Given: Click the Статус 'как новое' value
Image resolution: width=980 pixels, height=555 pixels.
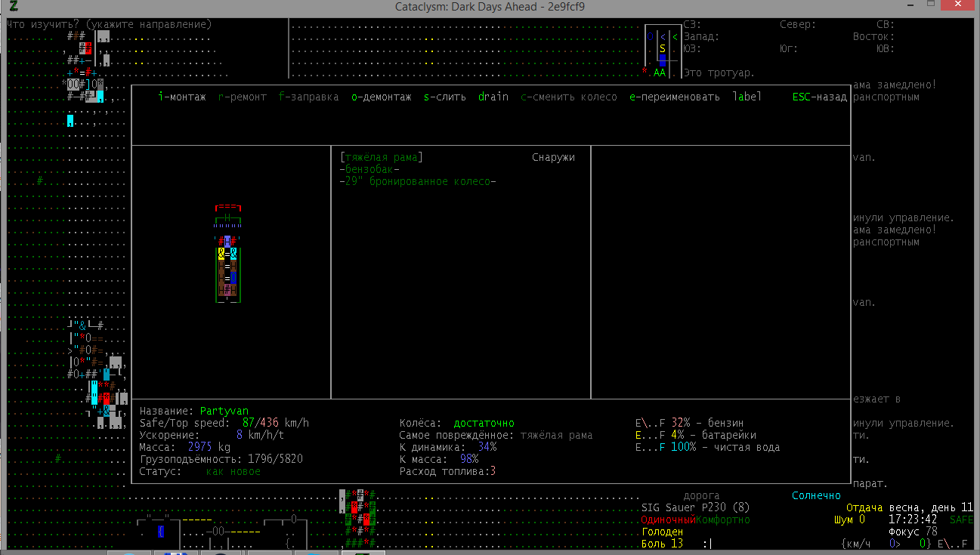Looking at the screenshot, I should tap(233, 471).
